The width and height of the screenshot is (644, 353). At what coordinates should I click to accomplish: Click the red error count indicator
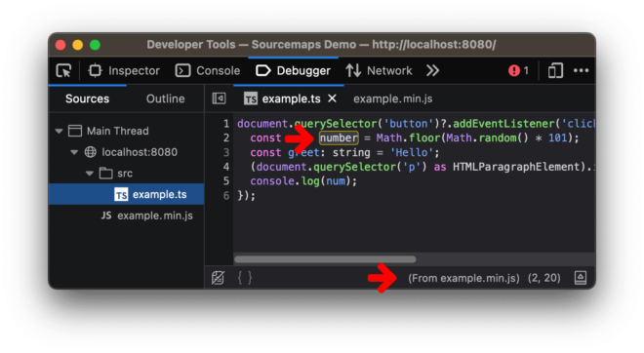click(518, 71)
